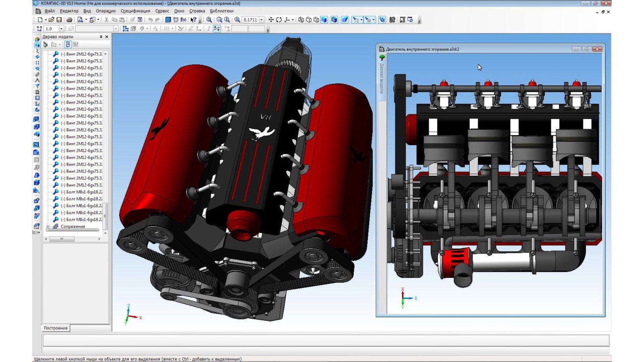Open the grid settings dropdown arrow
The width and height of the screenshot is (644, 362).
click(x=172, y=29)
